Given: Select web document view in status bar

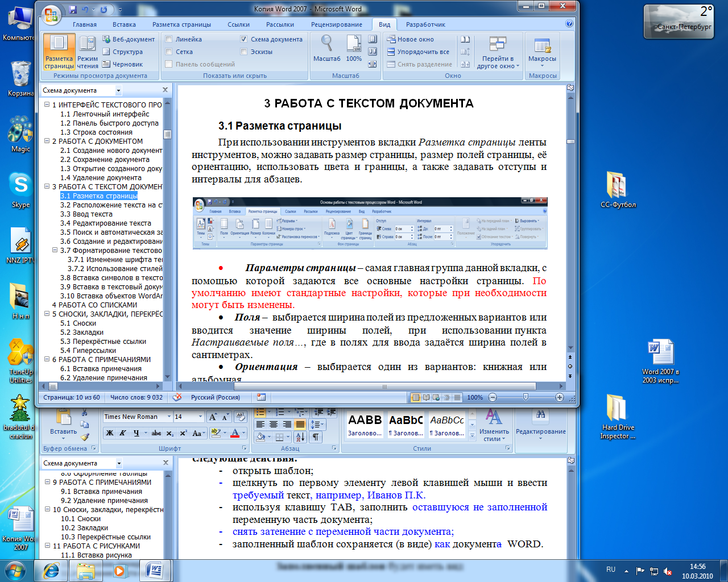Looking at the screenshot, I should pyautogui.click(x=436, y=397).
